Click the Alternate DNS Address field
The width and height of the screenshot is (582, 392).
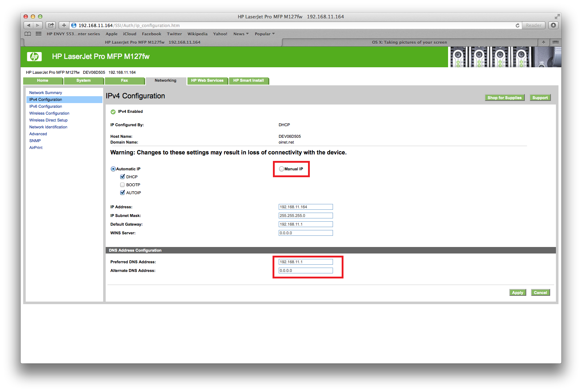(306, 270)
